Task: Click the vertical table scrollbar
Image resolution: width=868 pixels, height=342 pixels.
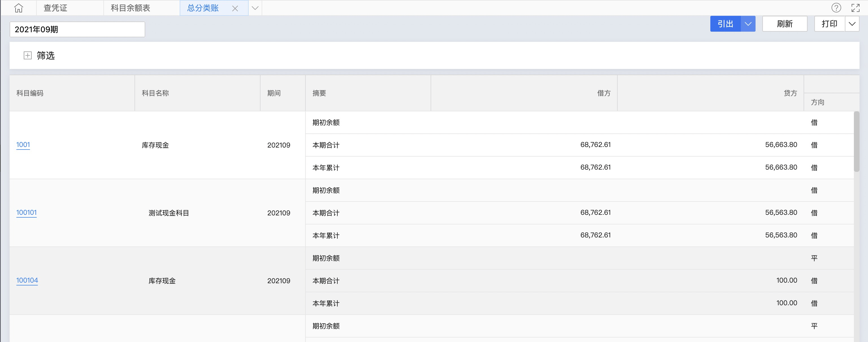Action: (x=856, y=142)
